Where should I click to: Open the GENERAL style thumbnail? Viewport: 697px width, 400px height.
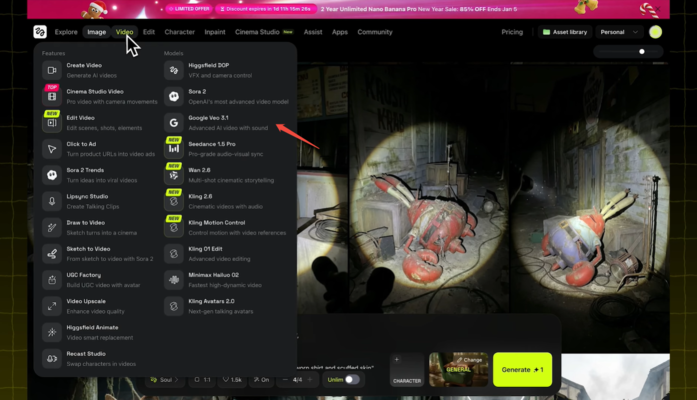[x=458, y=369]
